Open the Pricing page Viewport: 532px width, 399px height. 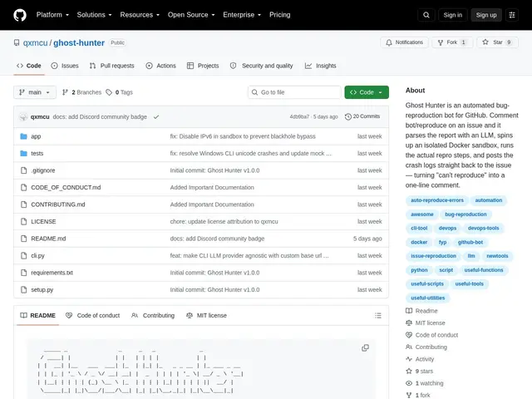279,15
